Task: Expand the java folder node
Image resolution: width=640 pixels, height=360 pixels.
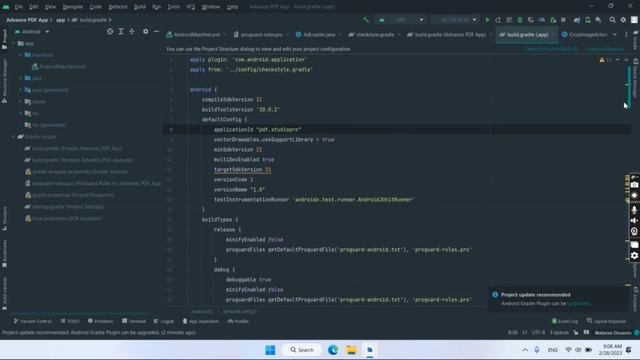Action: pyautogui.click(x=20, y=78)
